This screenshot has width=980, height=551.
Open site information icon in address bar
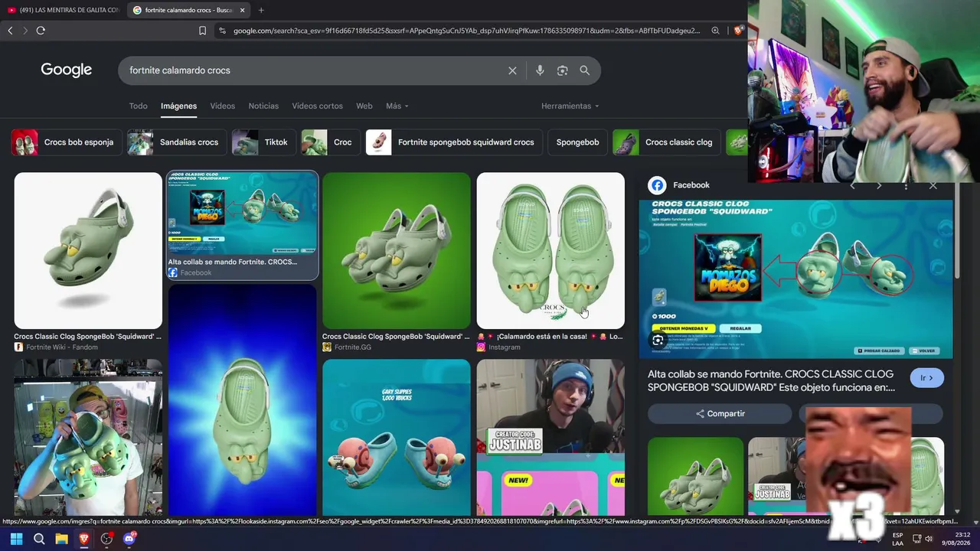tap(222, 31)
